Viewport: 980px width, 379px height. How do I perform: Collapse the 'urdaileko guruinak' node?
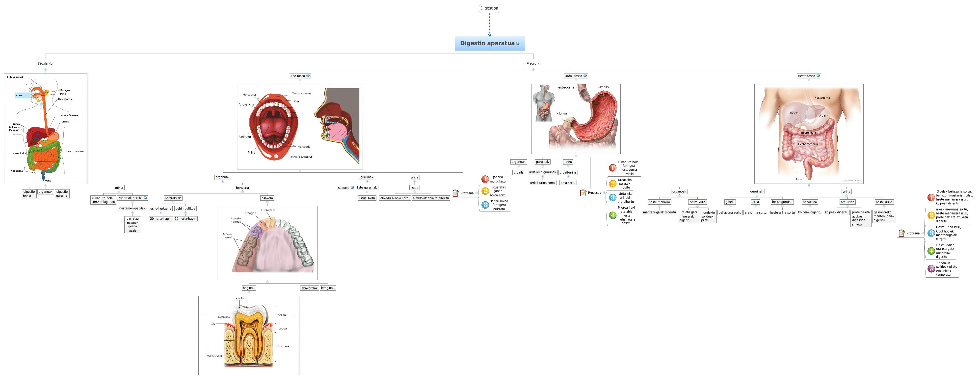[x=542, y=177]
